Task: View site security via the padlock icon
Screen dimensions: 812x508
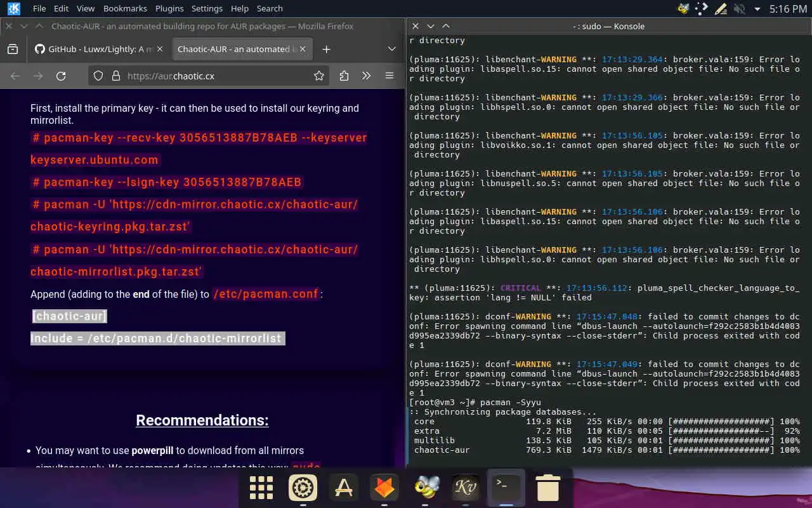Action: (x=115, y=76)
